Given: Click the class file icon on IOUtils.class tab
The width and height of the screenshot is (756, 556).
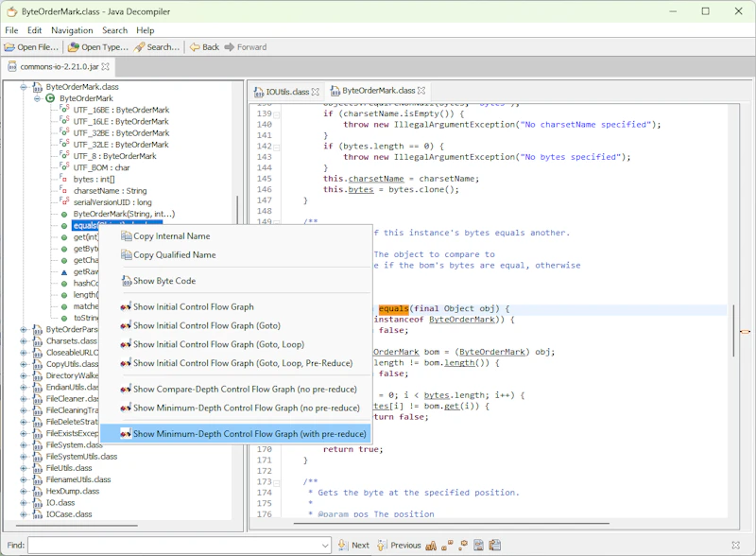Looking at the screenshot, I should [x=259, y=92].
